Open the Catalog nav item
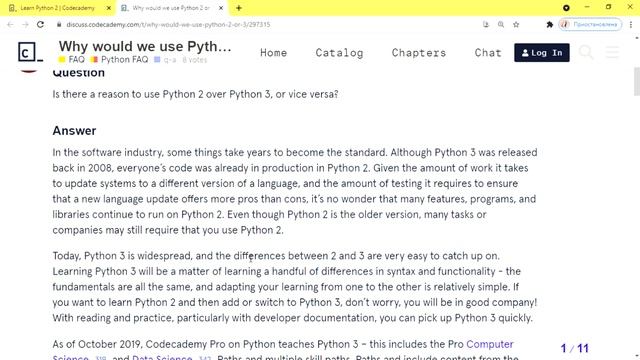This screenshot has width=640, height=360. click(339, 53)
